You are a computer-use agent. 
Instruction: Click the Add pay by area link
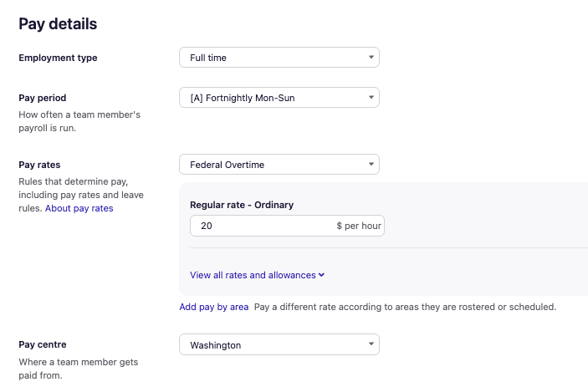point(213,307)
